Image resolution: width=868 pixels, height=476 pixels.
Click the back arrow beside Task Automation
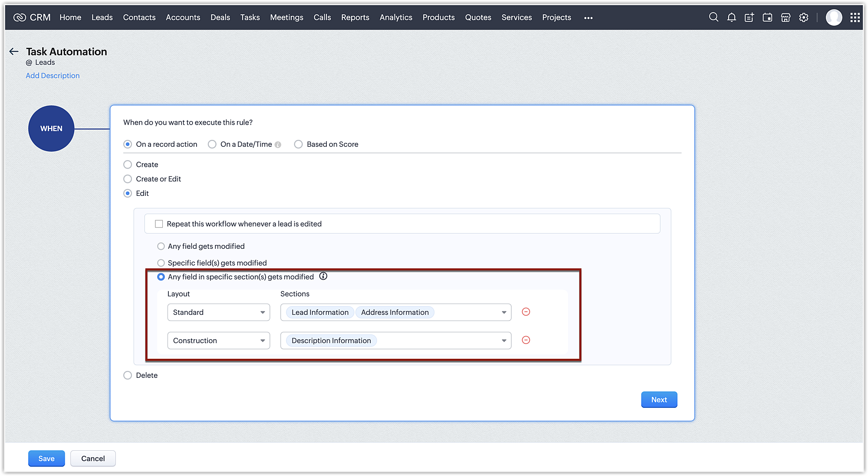(x=14, y=52)
